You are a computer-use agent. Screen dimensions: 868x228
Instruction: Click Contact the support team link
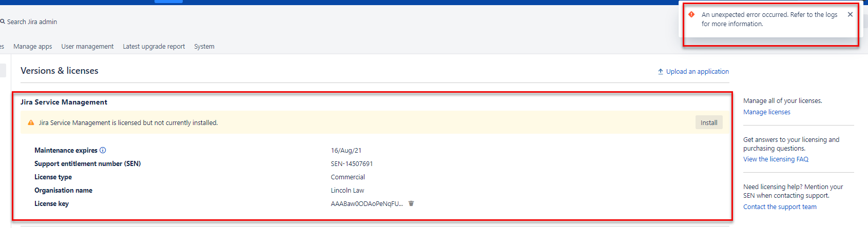tap(780, 206)
